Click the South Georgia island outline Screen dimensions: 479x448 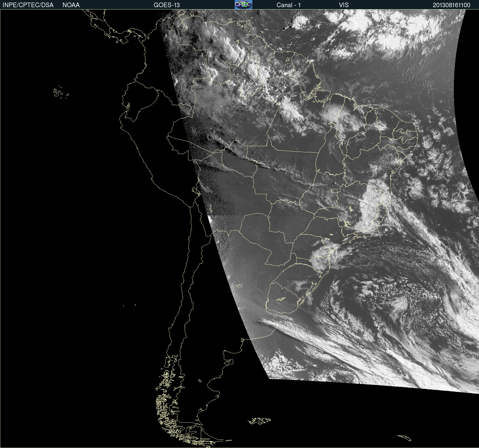(x=404, y=438)
